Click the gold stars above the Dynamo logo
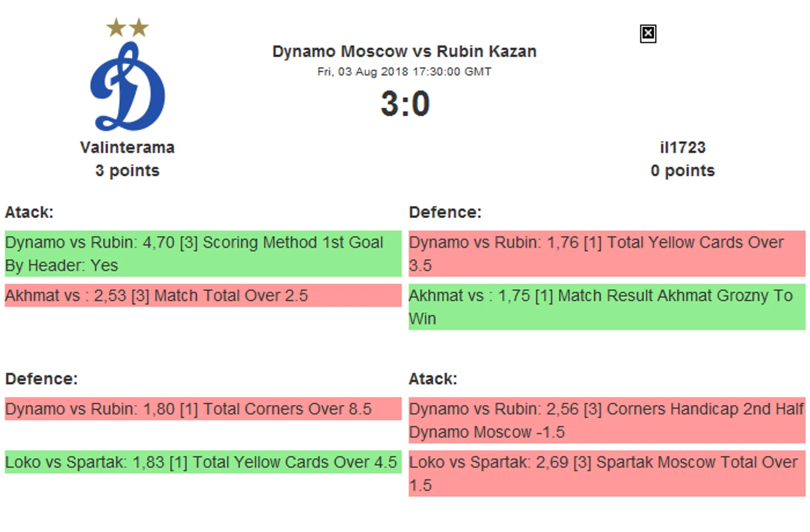Image resolution: width=810 pixels, height=532 pixels. click(x=128, y=27)
